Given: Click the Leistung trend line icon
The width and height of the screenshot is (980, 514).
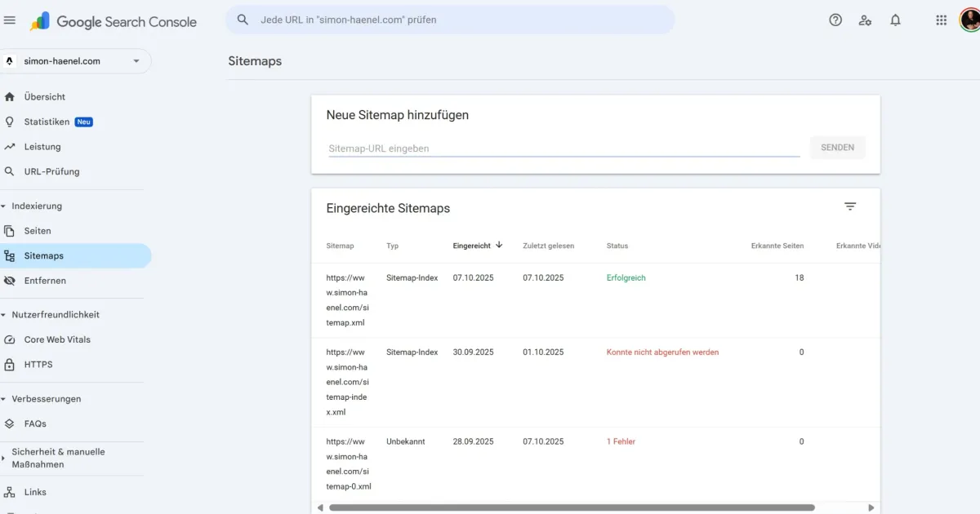Looking at the screenshot, I should pyautogui.click(x=10, y=147).
